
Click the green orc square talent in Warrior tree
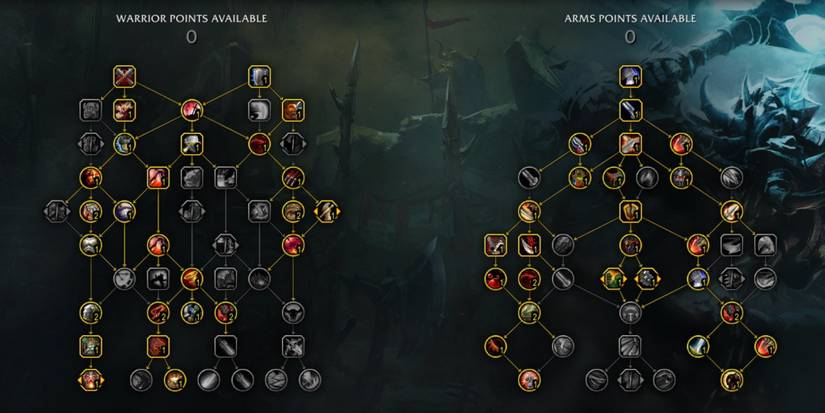click(90, 346)
